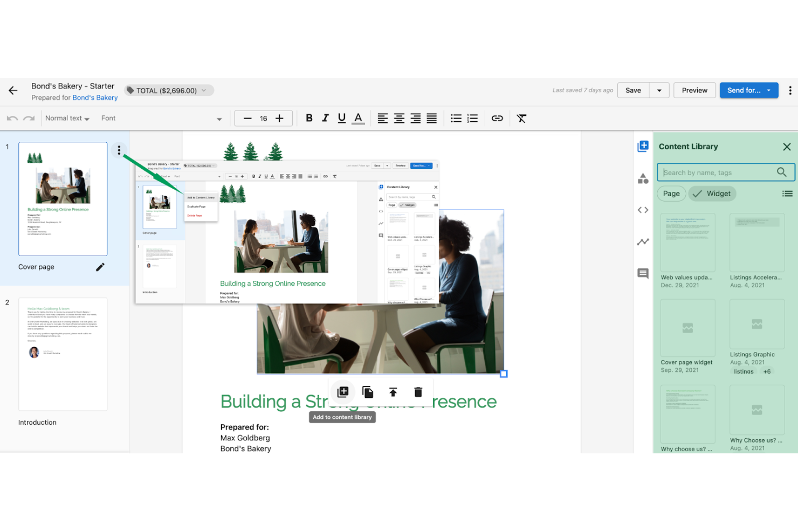Open the Bond's Bakery client link
This screenshot has width=798, height=532.
pyautogui.click(x=95, y=98)
